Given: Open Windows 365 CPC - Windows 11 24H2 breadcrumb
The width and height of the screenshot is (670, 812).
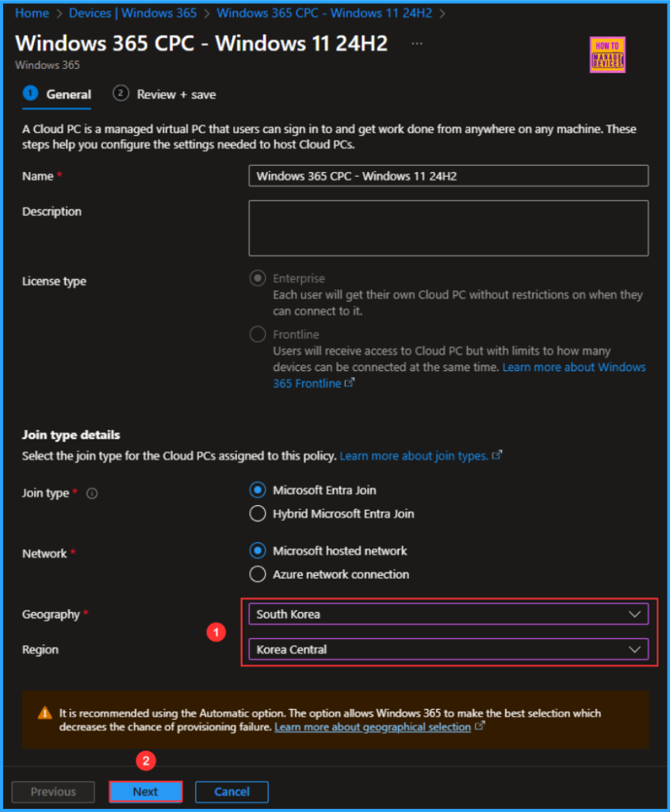Looking at the screenshot, I should point(324,13).
